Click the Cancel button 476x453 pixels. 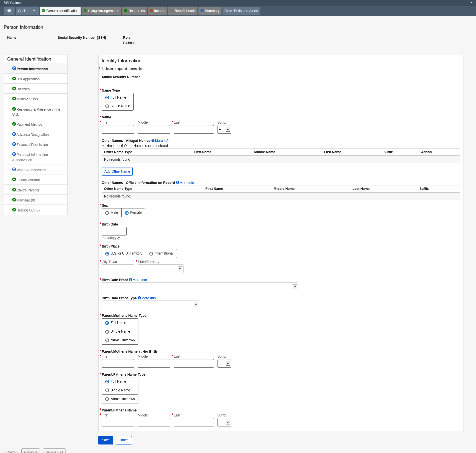click(x=124, y=440)
